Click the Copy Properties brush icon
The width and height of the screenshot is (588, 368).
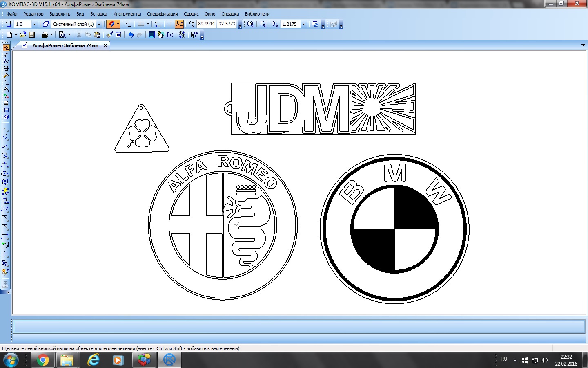click(109, 35)
